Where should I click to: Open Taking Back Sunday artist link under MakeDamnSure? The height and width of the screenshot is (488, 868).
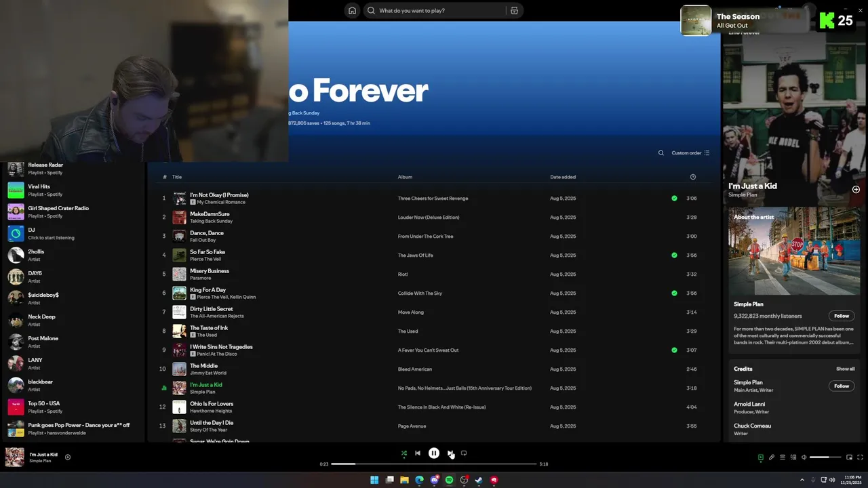point(211,221)
